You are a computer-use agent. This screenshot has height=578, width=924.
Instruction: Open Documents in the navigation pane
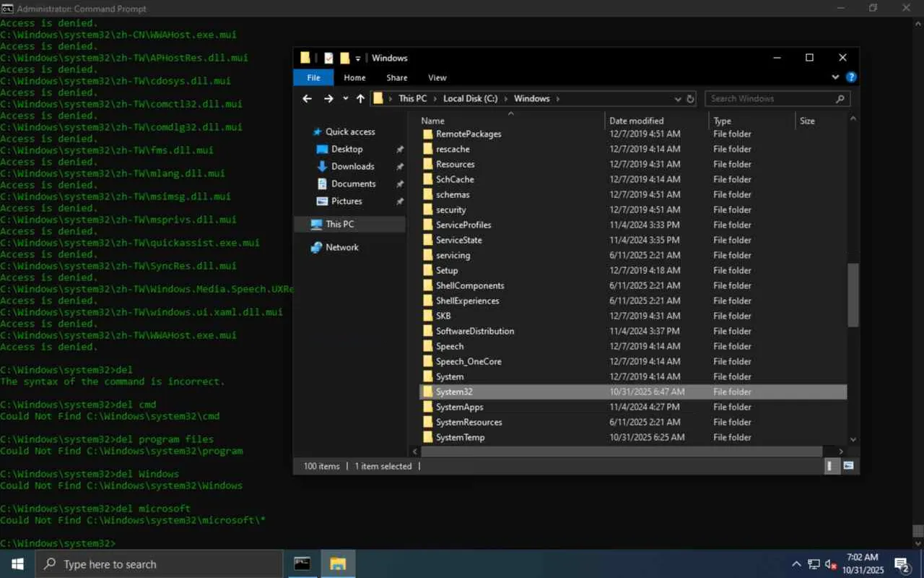click(x=353, y=184)
